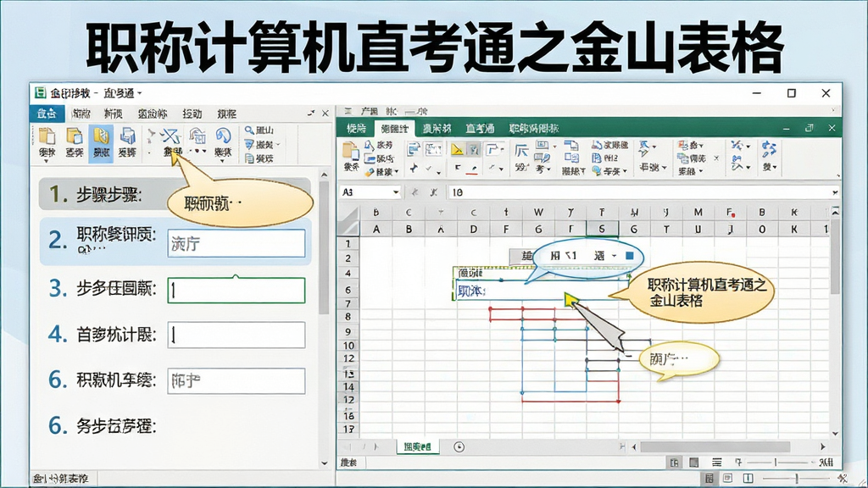
Task: Open the last ribbon tab in green spreadsheet bar
Action: click(534, 129)
